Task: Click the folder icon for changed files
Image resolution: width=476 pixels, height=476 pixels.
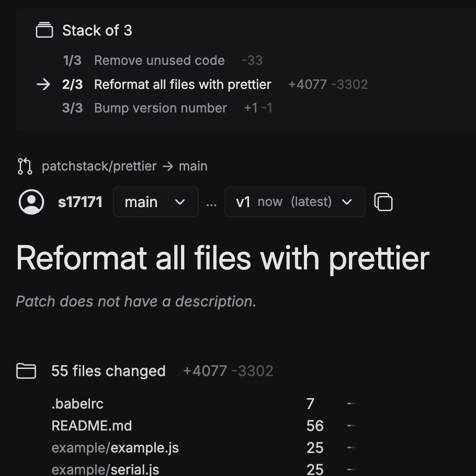Action: (x=26, y=371)
